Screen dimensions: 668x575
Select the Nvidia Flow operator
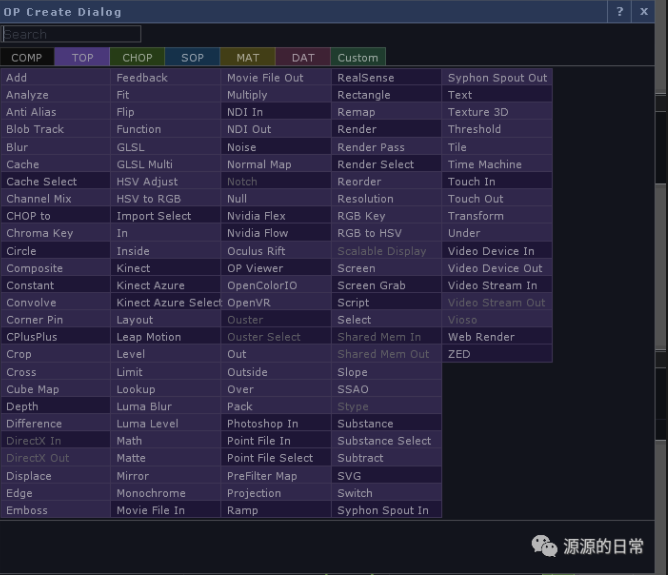[x=276, y=233]
